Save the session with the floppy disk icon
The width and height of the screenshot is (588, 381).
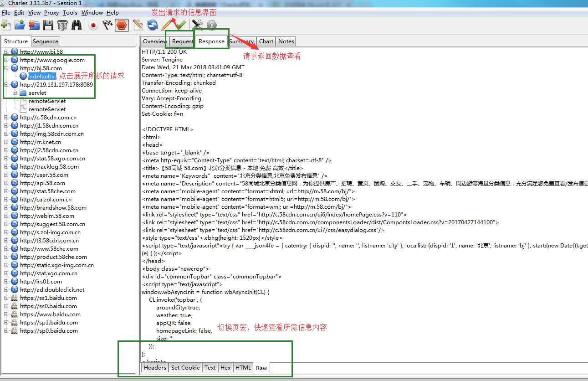(x=48, y=25)
